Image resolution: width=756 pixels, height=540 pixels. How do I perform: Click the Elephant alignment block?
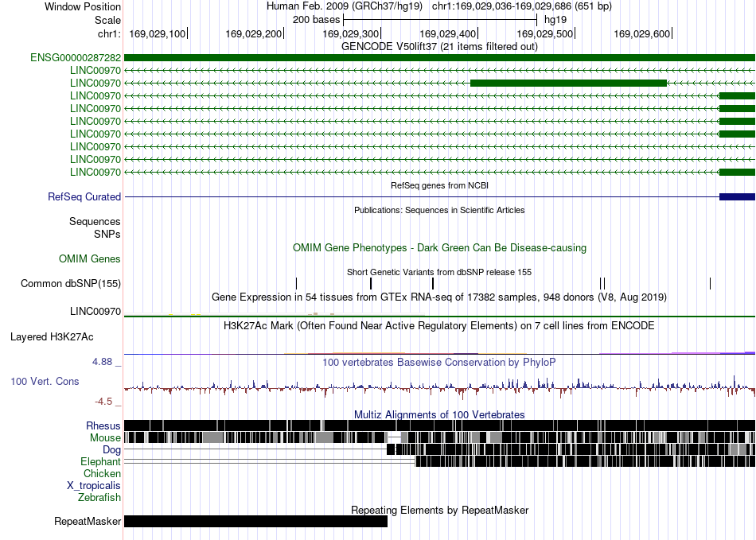pyautogui.click(x=586, y=461)
